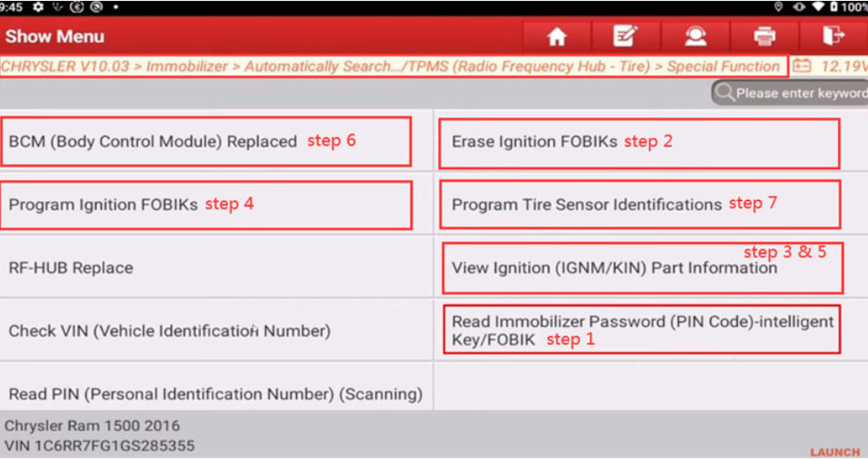Tap the search magnifier icon
Screen dimensions: 868x459
tap(724, 92)
